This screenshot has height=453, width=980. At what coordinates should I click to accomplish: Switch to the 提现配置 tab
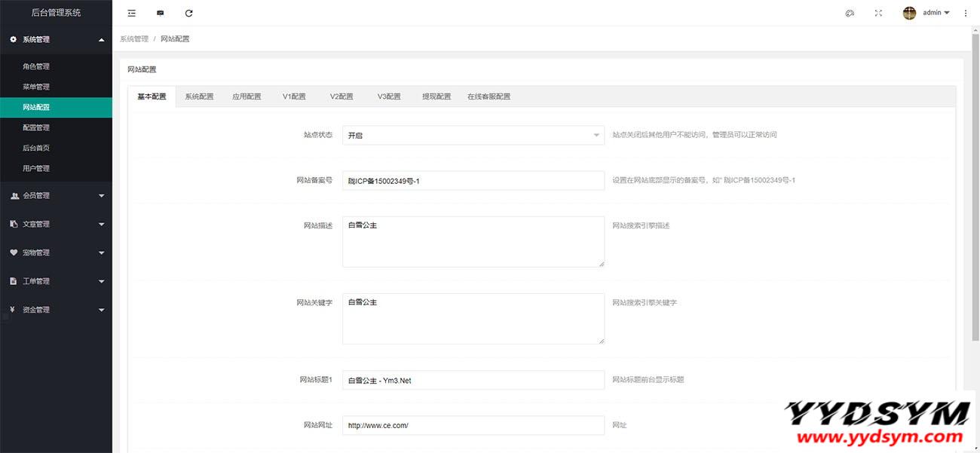pyautogui.click(x=436, y=96)
